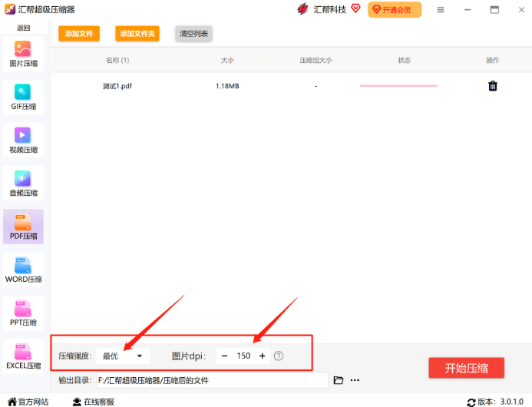Screen dimensions: 532x407
Task: Open the WORD压缩 tool
Action: (x=23, y=270)
